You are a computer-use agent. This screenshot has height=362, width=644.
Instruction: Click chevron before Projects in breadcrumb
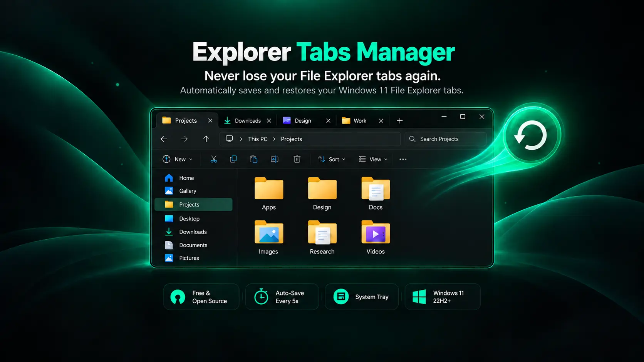tap(274, 139)
